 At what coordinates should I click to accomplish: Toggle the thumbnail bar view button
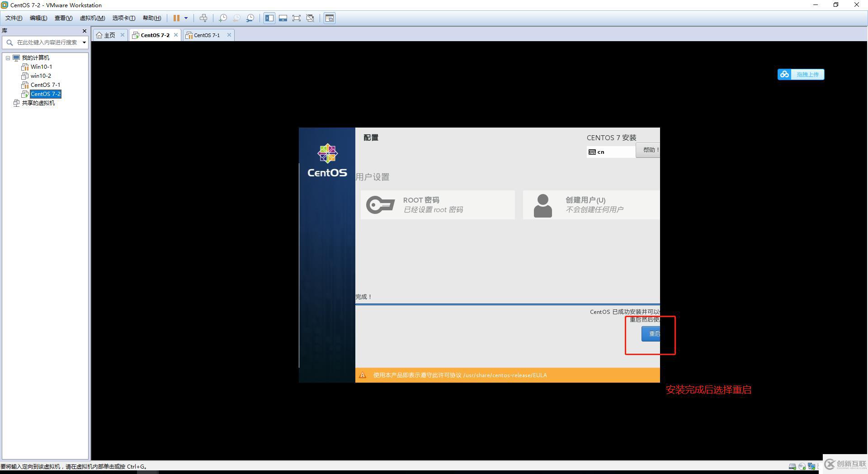point(283,18)
